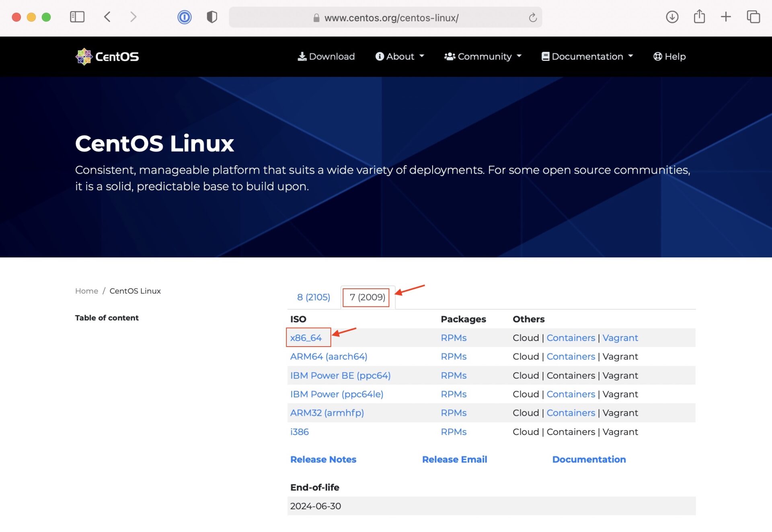Open Containers link in ppc64le row

[571, 394]
